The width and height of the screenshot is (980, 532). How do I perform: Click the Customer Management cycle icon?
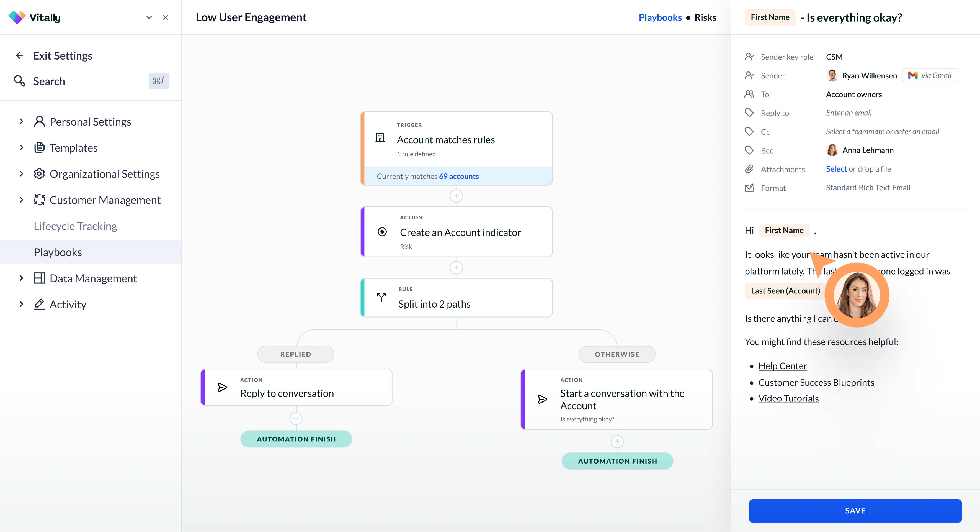pos(39,200)
